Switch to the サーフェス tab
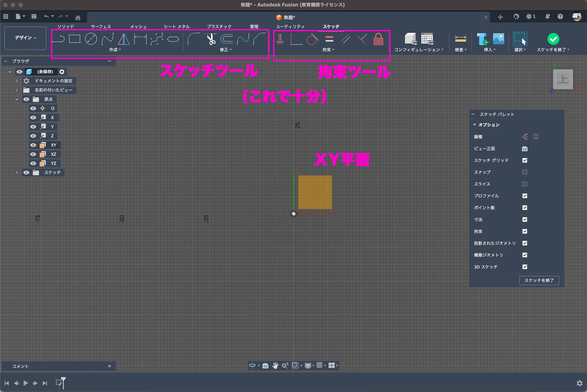The height and width of the screenshot is (392, 587). tap(101, 27)
